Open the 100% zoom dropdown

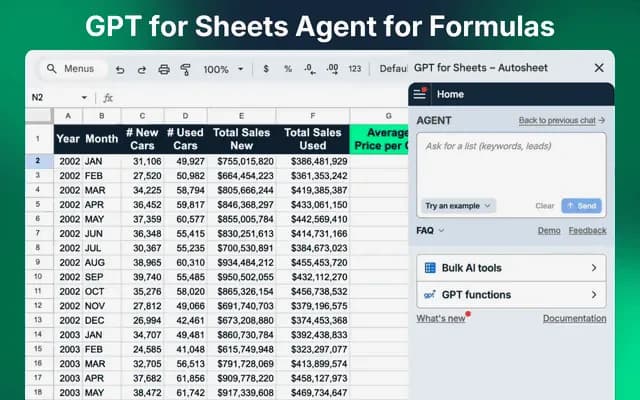[x=223, y=69]
